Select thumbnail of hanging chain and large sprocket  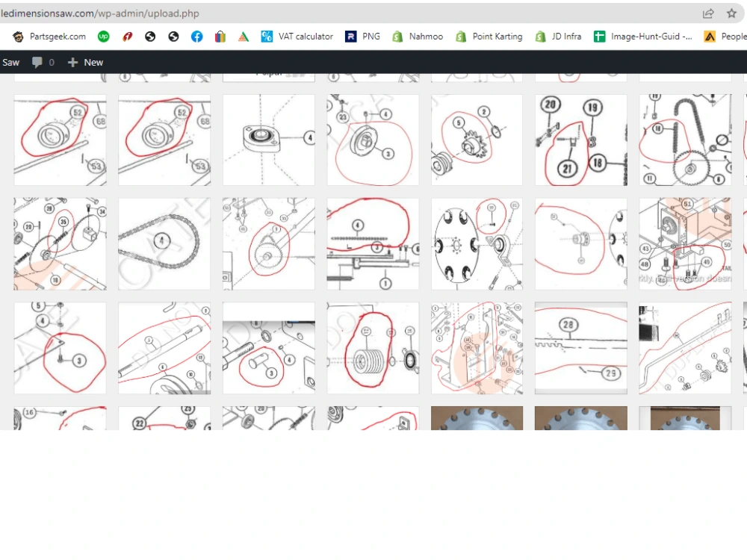pos(685,140)
